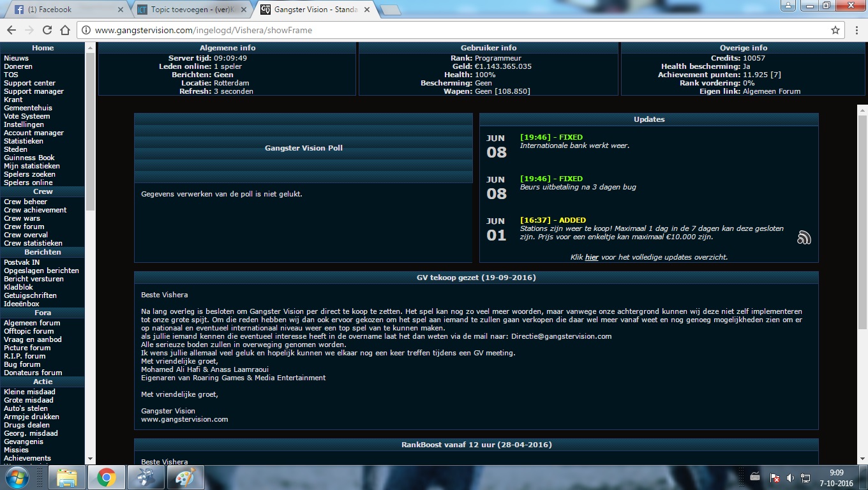
Task: Click the 'hier' link for full updates overview
Action: [x=592, y=257]
